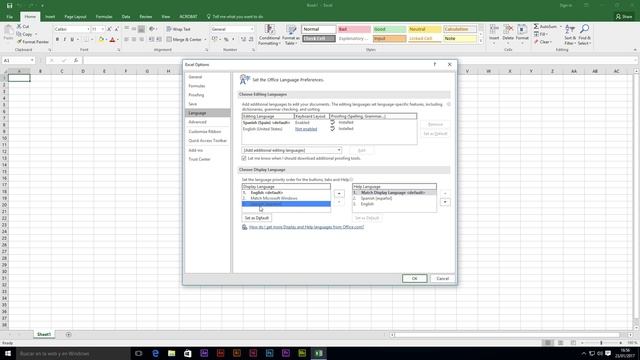This screenshot has height=360, width=640.
Task: Open the Windows Start menu
Action: click(x=8, y=353)
